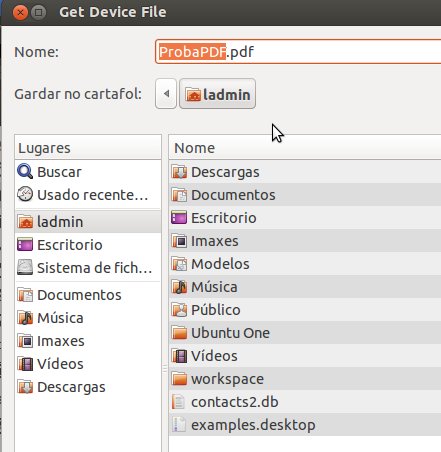Go to Escritorio label in Lugares sidebar

(70, 245)
